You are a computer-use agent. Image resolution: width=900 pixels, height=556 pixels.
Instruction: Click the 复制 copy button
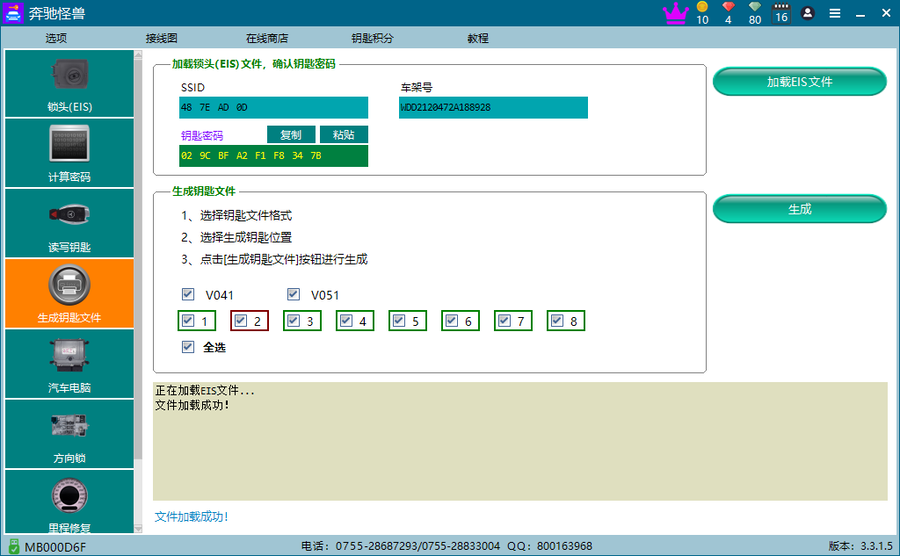(x=291, y=135)
